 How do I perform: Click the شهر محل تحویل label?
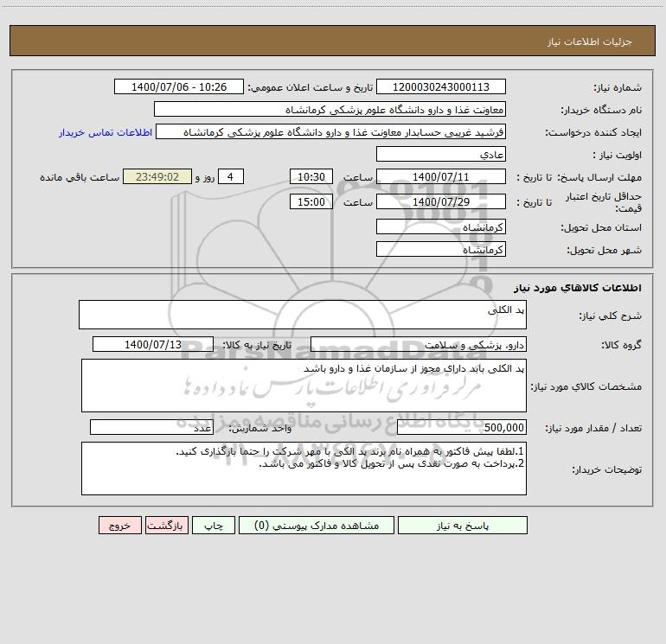tap(605, 250)
